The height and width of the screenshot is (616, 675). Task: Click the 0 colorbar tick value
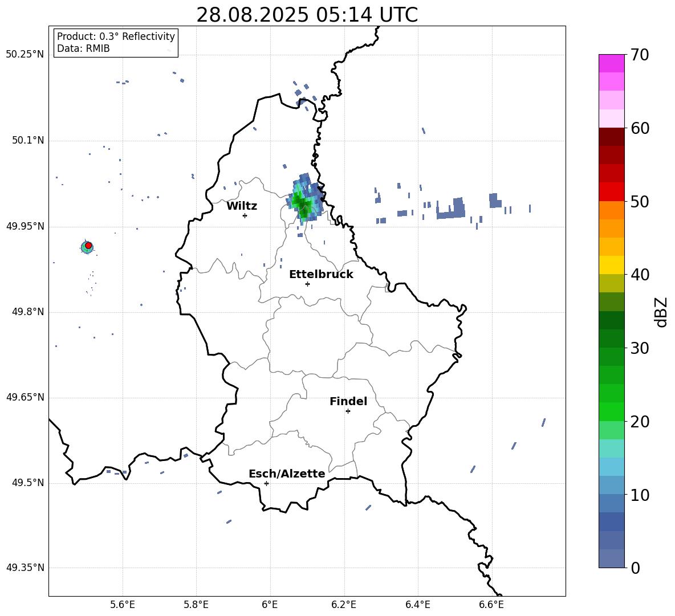[635, 568]
